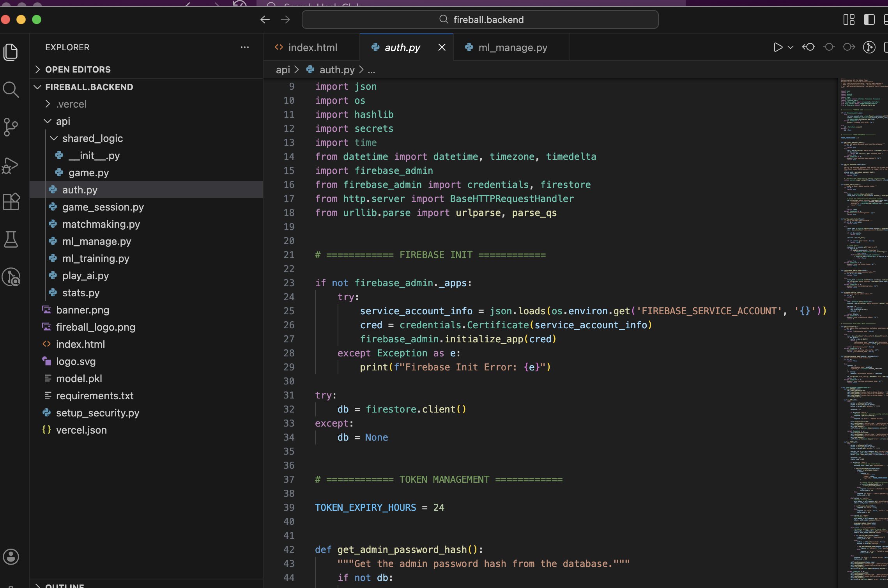Open the run button dropdown arrow
888x588 pixels.
click(791, 47)
